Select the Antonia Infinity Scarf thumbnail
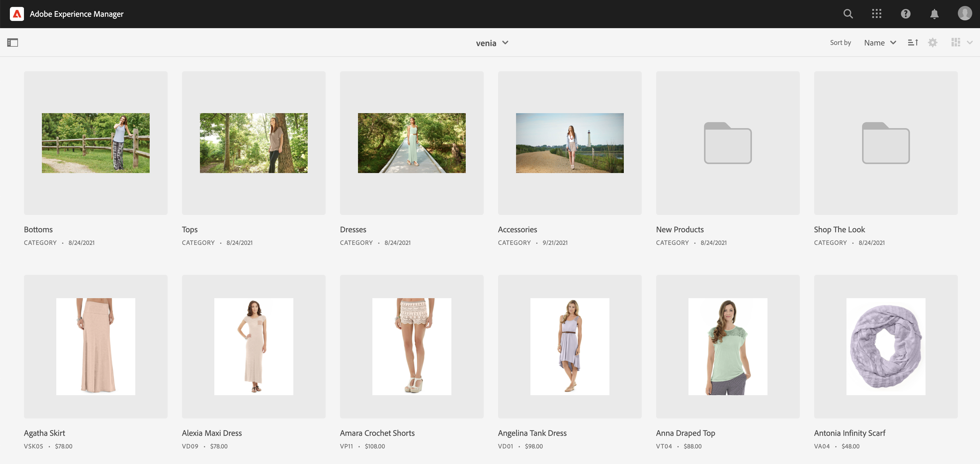 tap(886, 346)
